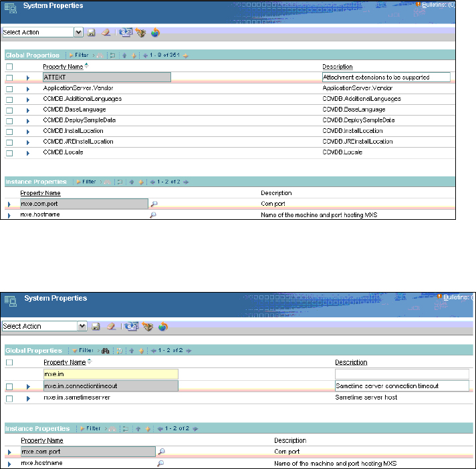Click Bulletins link in unfiltered window header
This screenshot has width=476, height=469.
(x=438, y=5)
